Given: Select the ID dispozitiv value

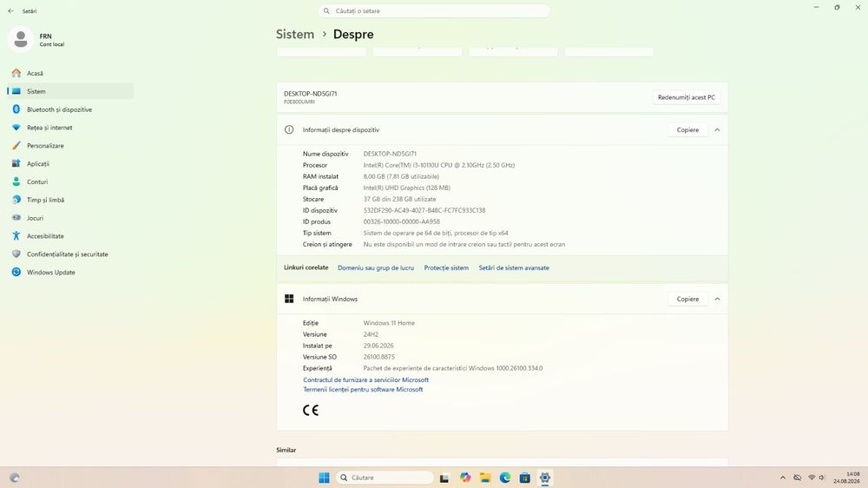Looking at the screenshot, I should coord(424,210).
